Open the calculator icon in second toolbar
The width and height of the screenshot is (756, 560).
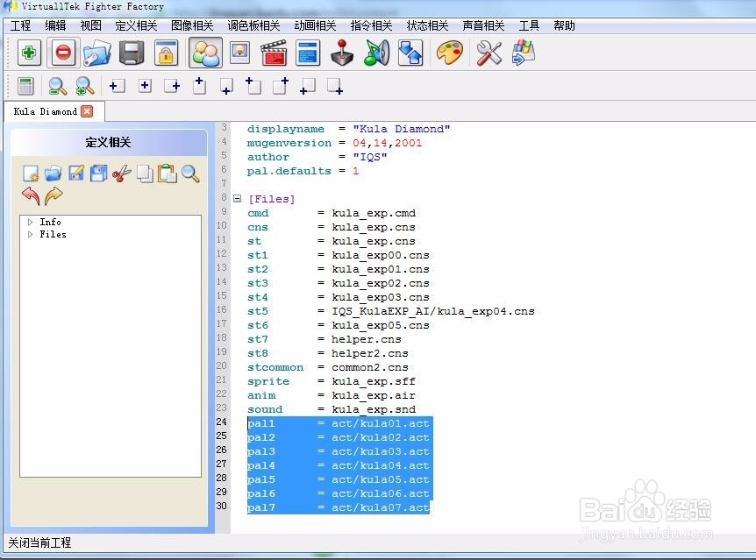[x=25, y=86]
